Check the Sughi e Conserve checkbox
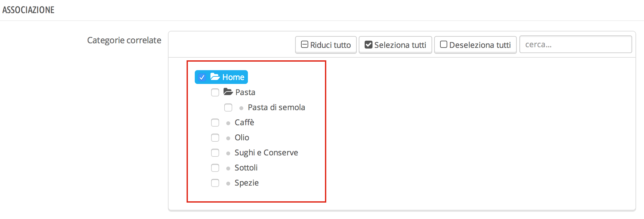 click(215, 153)
